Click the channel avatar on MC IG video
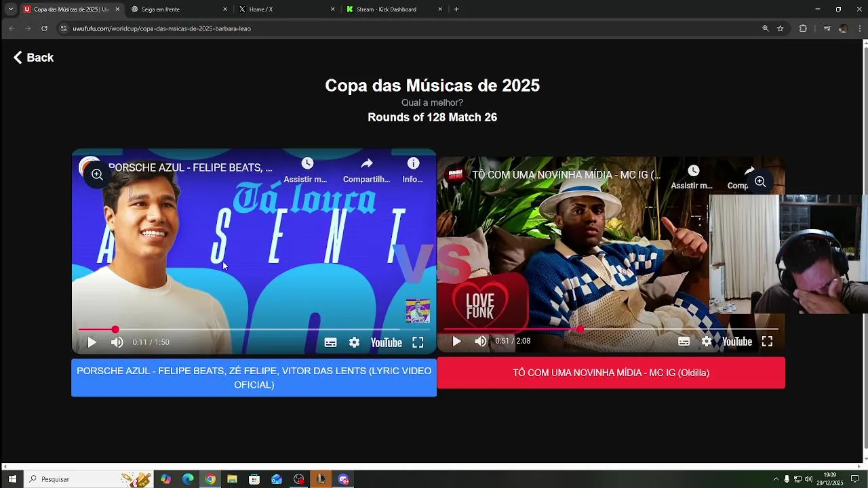The height and width of the screenshot is (488, 868). pos(454,174)
